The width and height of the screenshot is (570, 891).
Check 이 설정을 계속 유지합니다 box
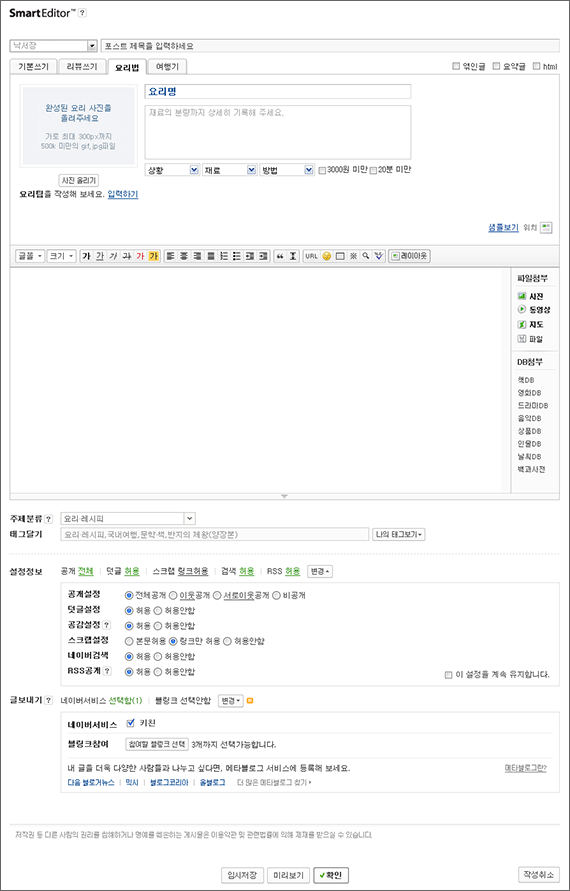click(x=449, y=675)
